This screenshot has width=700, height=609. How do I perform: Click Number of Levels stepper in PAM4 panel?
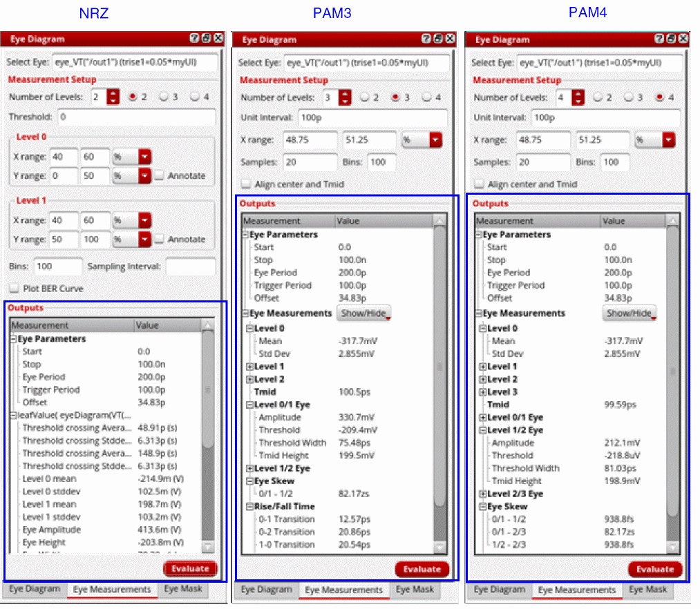point(578,97)
